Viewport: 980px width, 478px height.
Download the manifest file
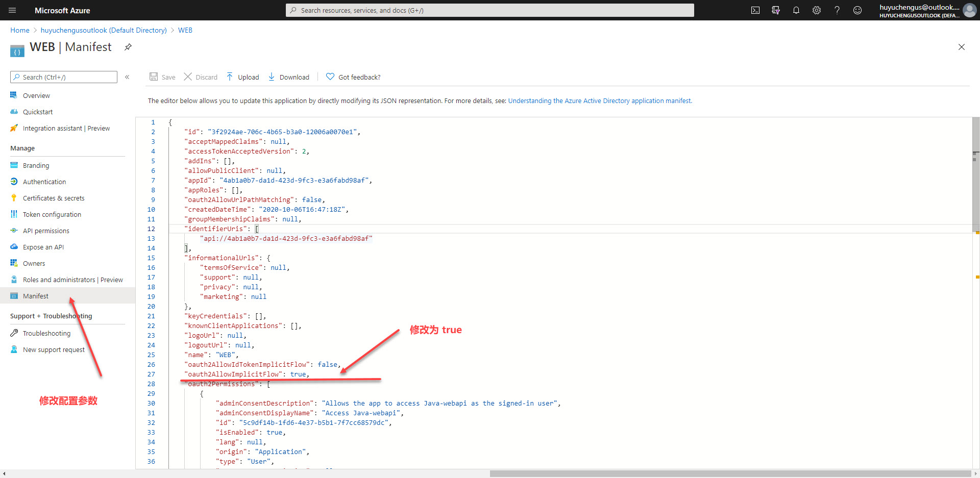point(289,77)
